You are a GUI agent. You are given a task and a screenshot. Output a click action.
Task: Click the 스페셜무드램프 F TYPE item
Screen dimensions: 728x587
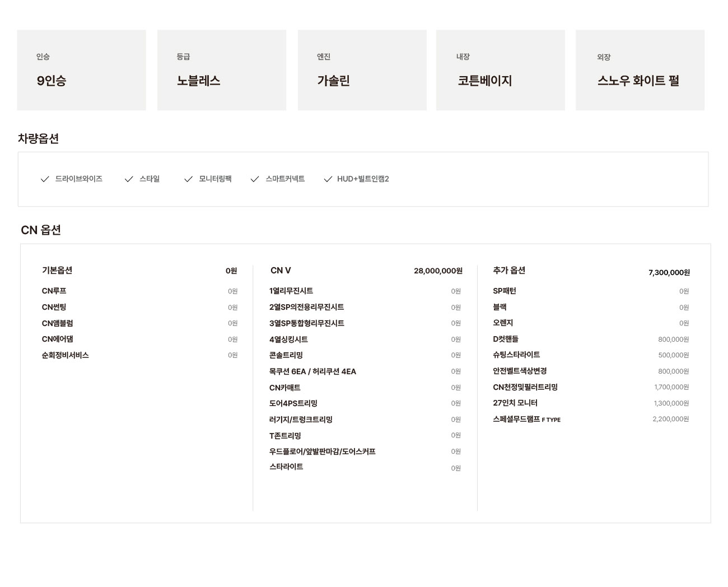(526, 419)
